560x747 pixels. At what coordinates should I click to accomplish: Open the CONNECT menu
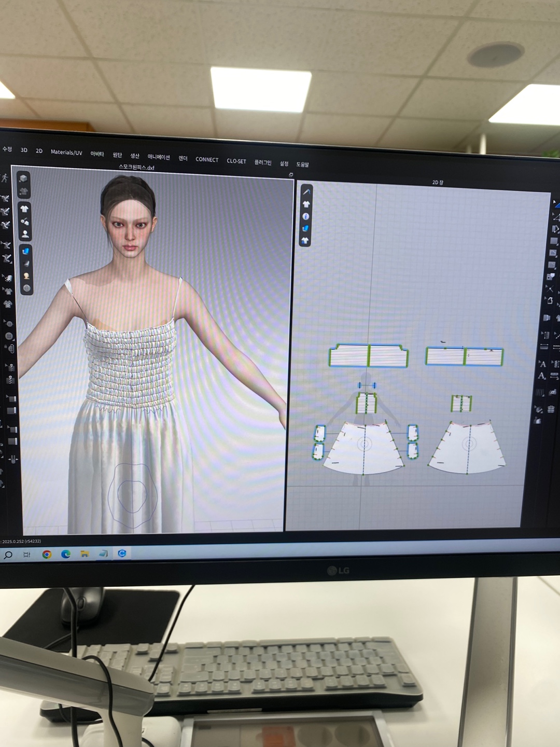point(207,160)
